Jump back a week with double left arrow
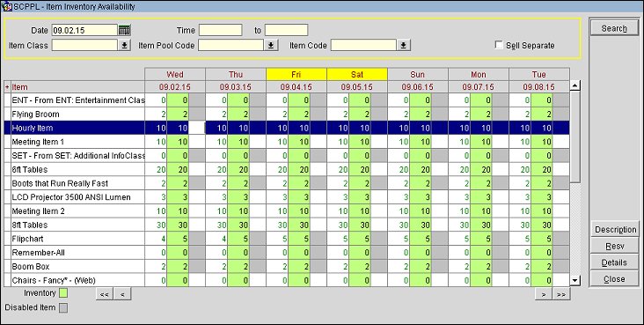Viewport: 644px width, 325px height. (105, 294)
